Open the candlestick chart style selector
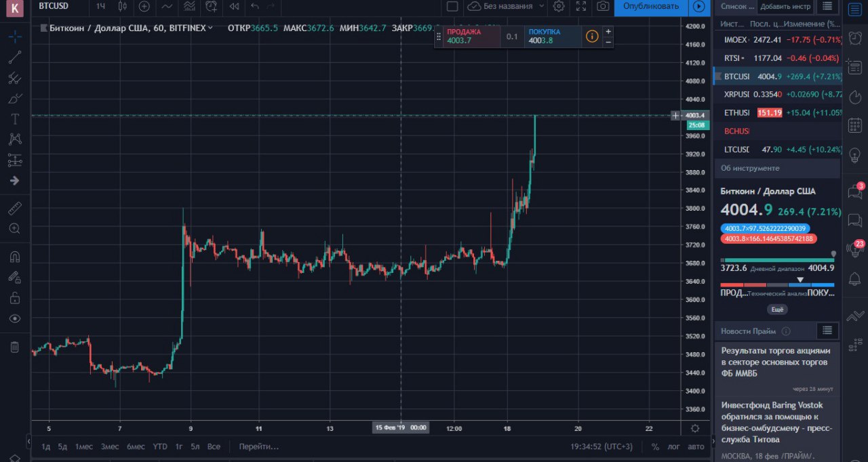 tap(123, 6)
